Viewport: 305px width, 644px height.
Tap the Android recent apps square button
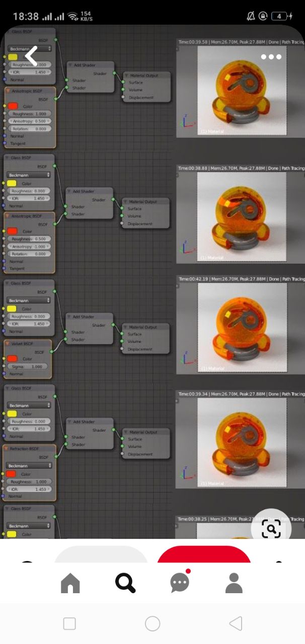tap(69, 624)
